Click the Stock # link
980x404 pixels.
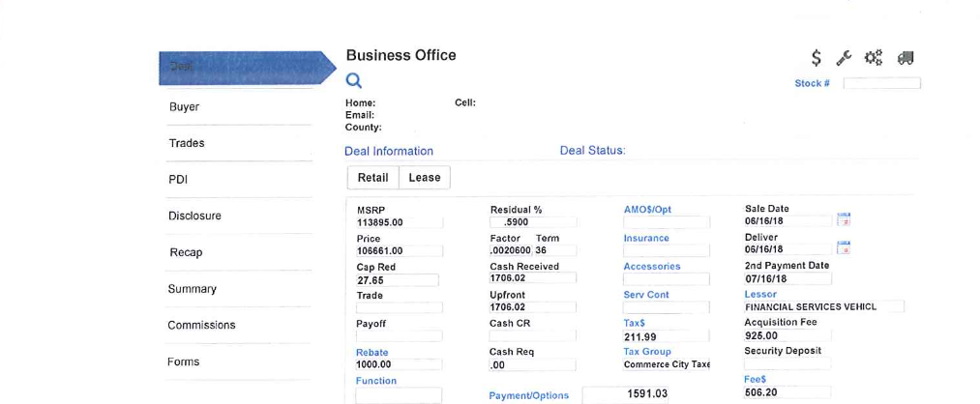click(812, 83)
